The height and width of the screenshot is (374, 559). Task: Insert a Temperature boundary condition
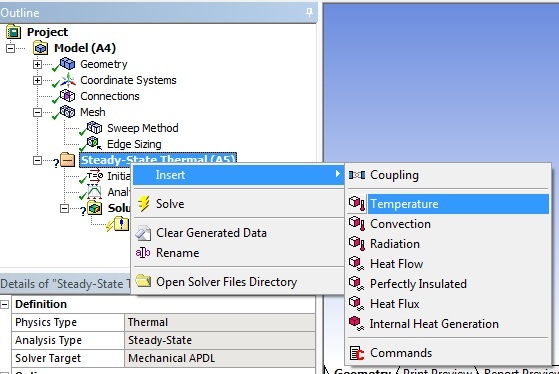pos(448,204)
